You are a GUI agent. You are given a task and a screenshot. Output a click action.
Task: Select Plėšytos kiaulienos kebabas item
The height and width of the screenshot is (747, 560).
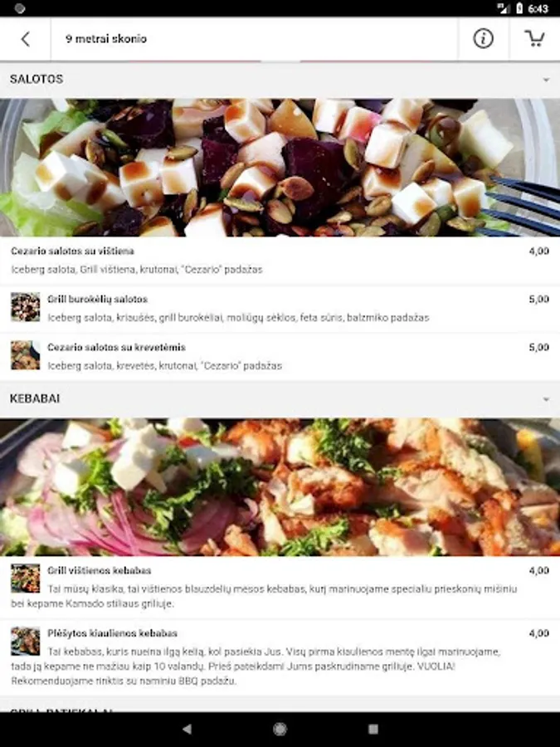click(280, 657)
